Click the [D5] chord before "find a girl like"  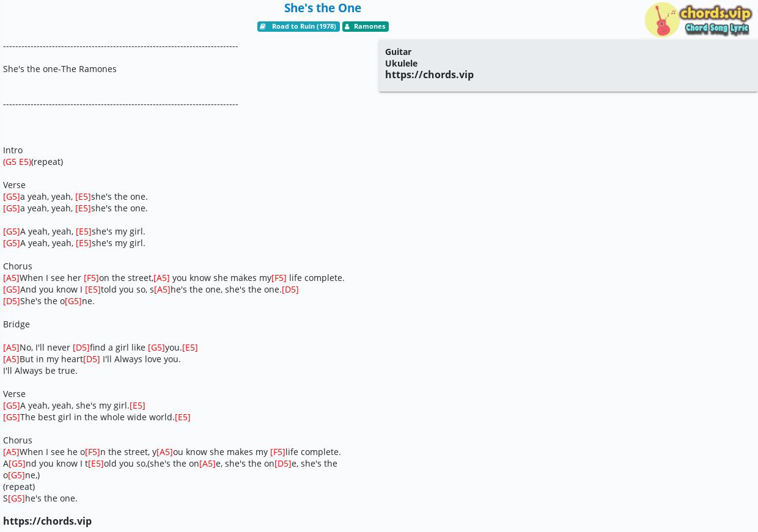pyautogui.click(x=81, y=348)
